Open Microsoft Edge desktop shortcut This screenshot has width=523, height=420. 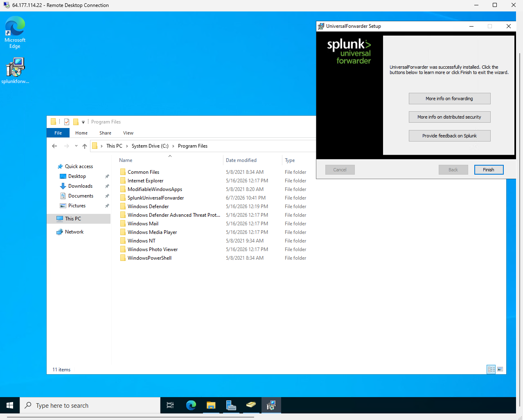click(x=15, y=32)
